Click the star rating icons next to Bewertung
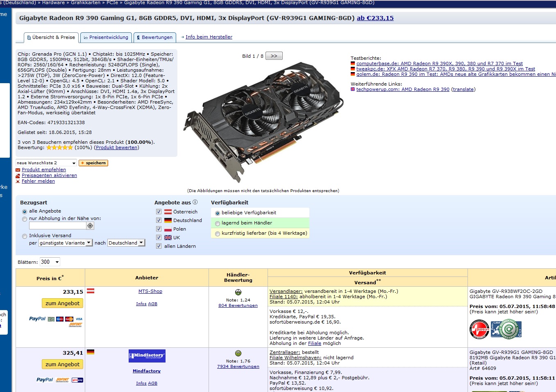 click(x=59, y=147)
